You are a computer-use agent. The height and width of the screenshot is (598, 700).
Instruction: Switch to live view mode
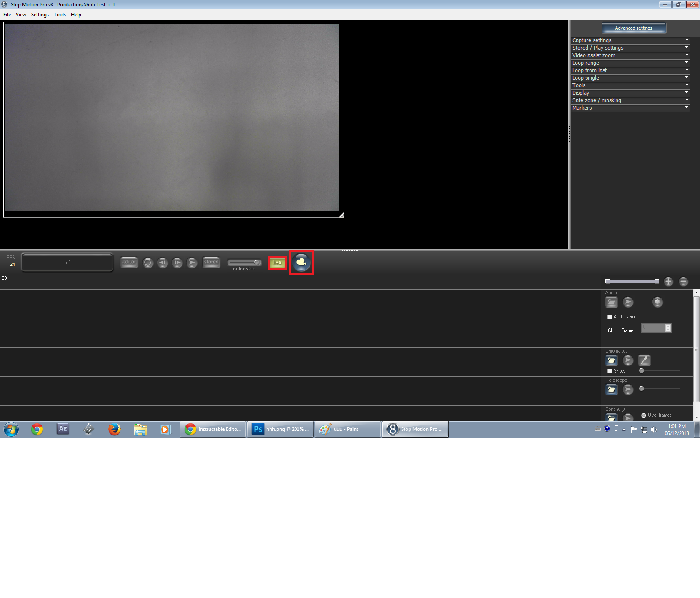(277, 263)
